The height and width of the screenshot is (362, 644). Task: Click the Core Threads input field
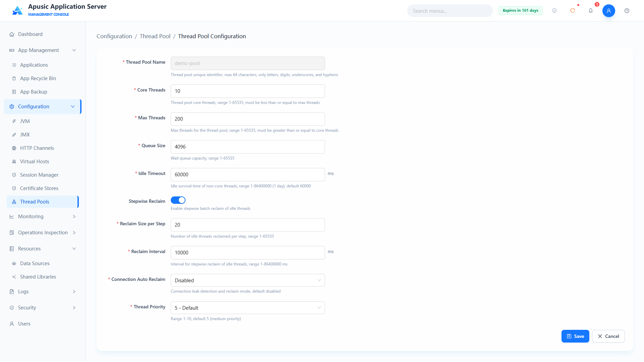click(248, 91)
